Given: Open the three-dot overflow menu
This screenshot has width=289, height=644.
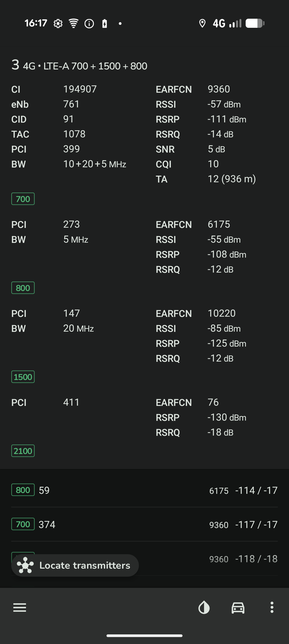Looking at the screenshot, I should 272,608.
